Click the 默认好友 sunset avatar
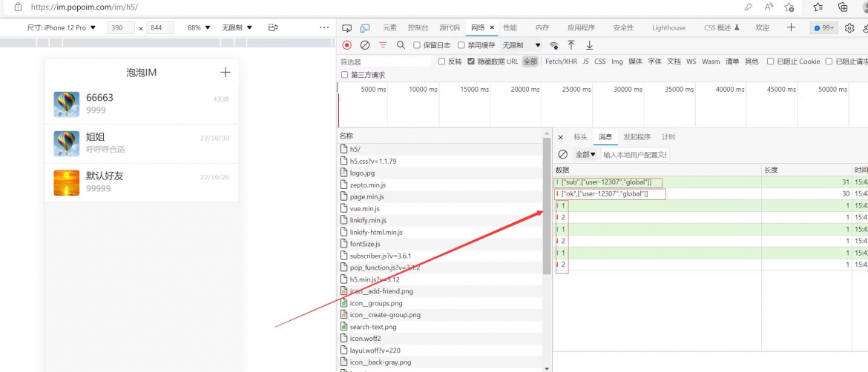The image size is (868, 372). pyautogui.click(x=67, y=182)
